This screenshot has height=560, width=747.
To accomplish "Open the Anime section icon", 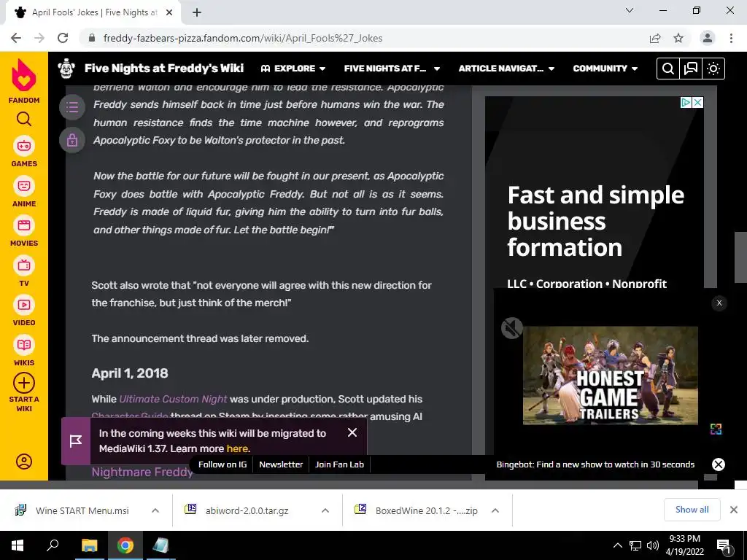I will (x=24, y=186).
